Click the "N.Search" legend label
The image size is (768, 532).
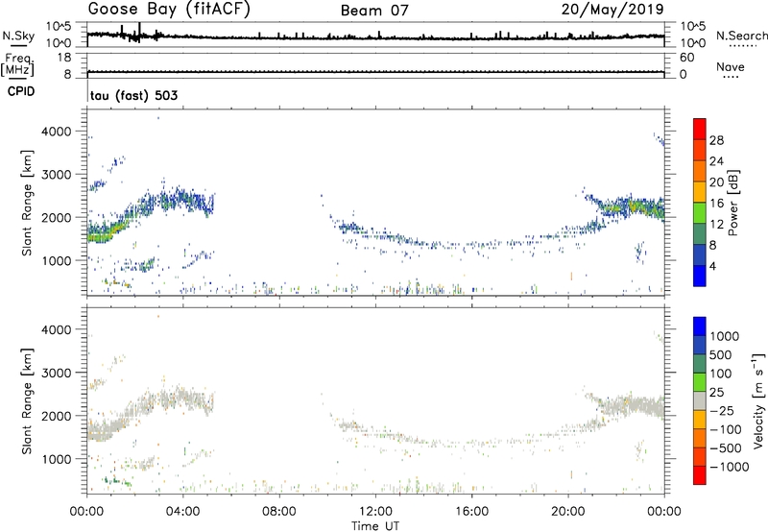(x=741, y=36)
